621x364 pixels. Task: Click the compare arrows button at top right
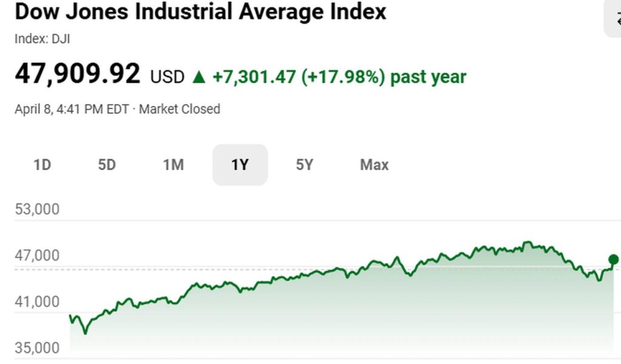(x=614, y=18)
